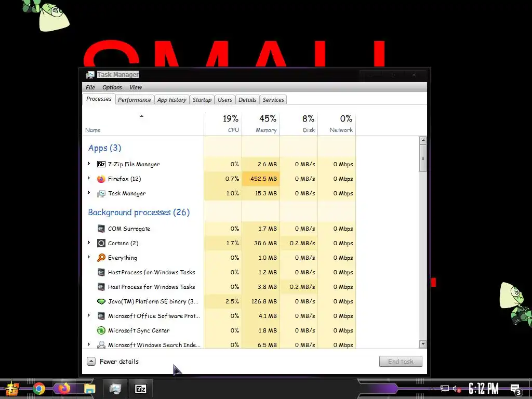Click the Firefox process icon in list
Image resolution: width=532 pixels, height=399 pixels.
coord(101,179)
